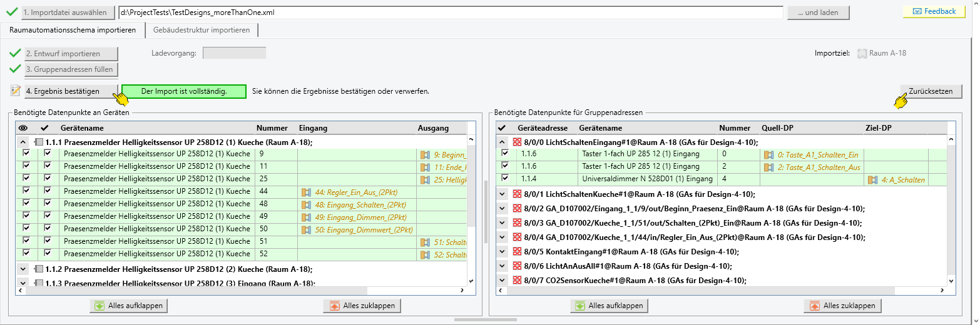The width and height of the screenshot is (980, 325).
Task: Click output datapoint icon in row number 11
Action: click(x=426, y=167)
